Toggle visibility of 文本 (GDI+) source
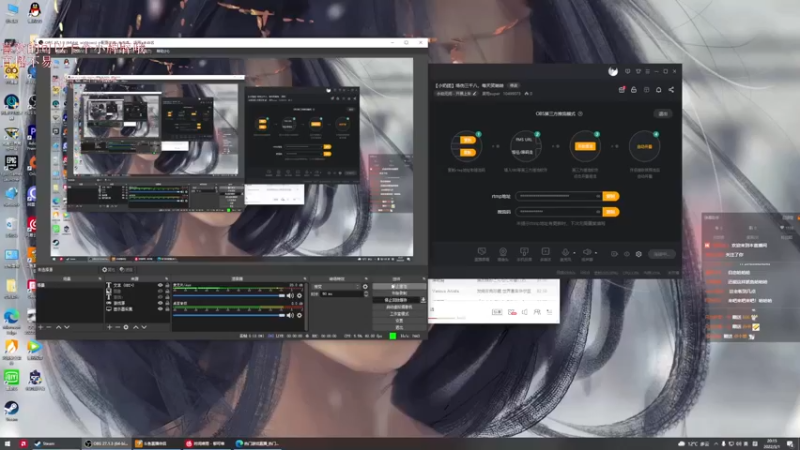 pos(160,285)
